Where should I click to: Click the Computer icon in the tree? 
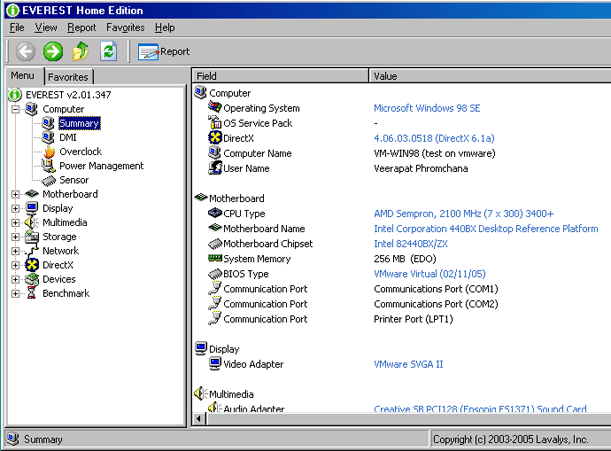pos(32,109)
